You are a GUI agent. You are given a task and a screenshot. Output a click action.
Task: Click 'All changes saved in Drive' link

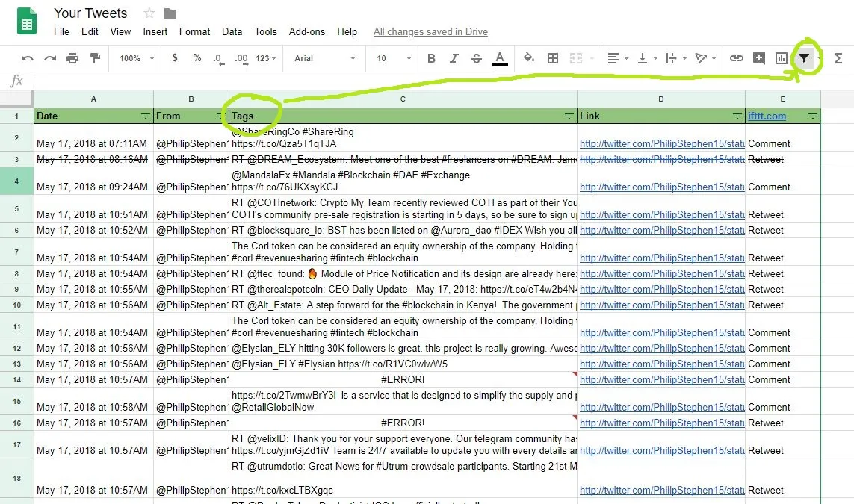(430, 31)
